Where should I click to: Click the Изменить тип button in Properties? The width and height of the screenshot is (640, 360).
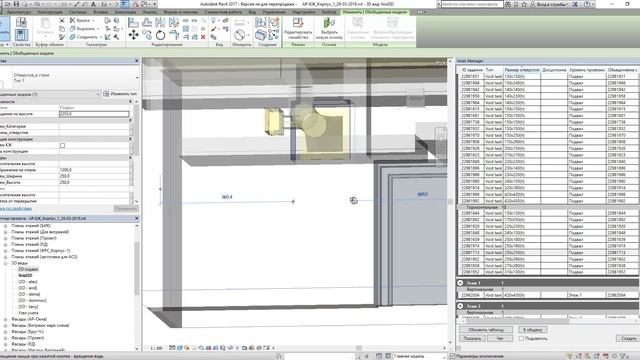point(120,94)
